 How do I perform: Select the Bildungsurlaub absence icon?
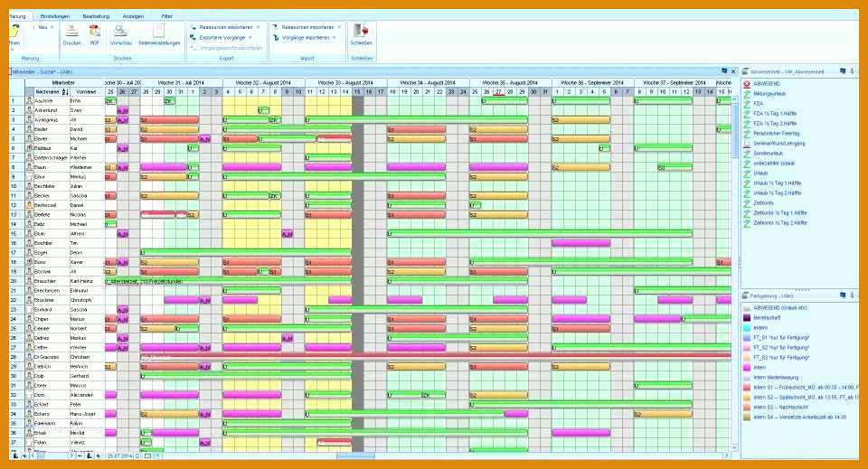pos(747,94)
